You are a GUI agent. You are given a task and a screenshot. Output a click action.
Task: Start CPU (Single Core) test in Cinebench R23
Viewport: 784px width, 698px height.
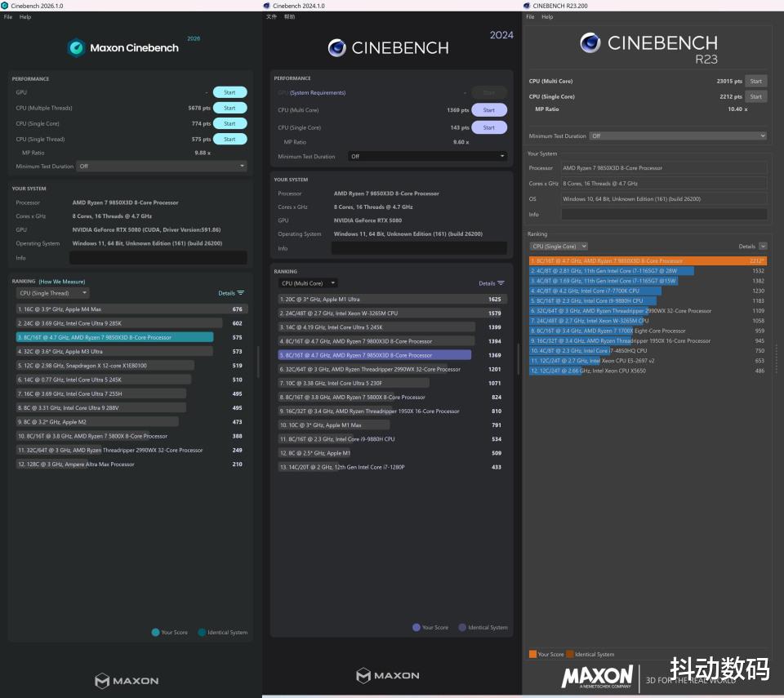(x=756, y=96)
